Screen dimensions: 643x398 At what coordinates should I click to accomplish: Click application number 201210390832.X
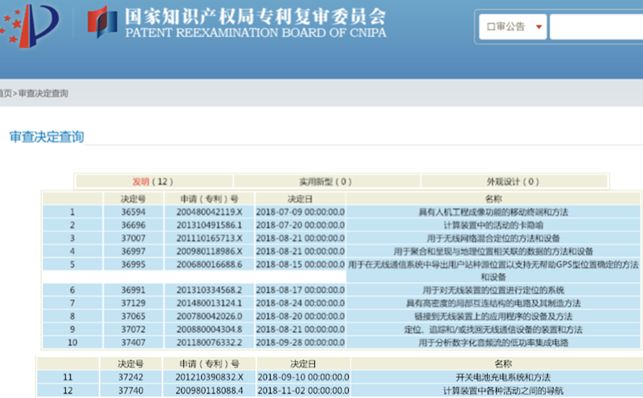pos(209,377)
